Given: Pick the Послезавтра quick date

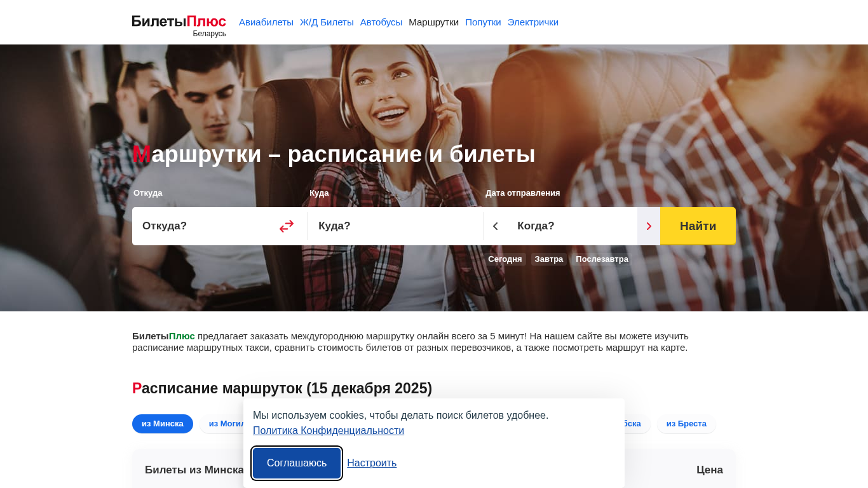Looking at the screenshot, I should pyautogui.click(x=602, y=259).
